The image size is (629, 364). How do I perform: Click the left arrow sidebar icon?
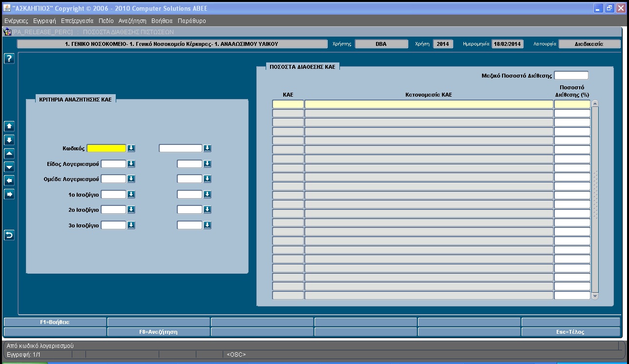point(9,181)
